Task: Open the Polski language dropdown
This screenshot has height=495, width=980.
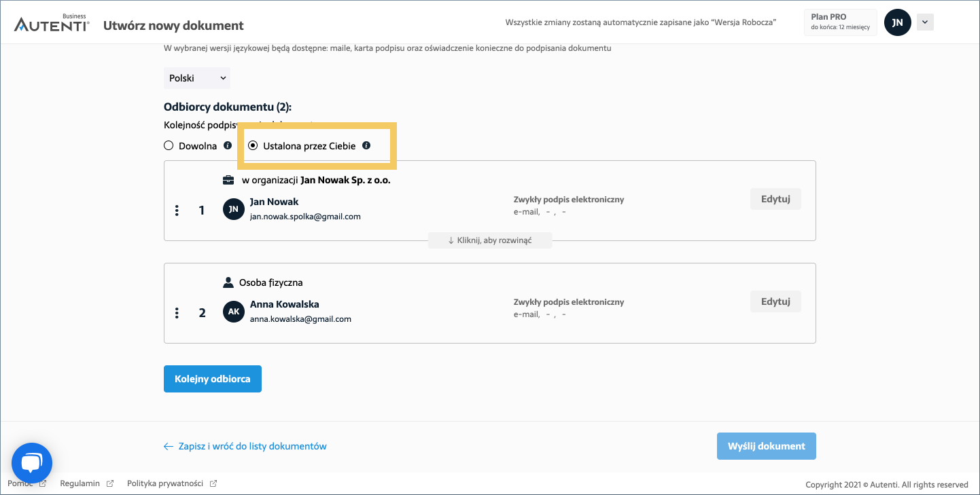Action: tap(197, 78)
